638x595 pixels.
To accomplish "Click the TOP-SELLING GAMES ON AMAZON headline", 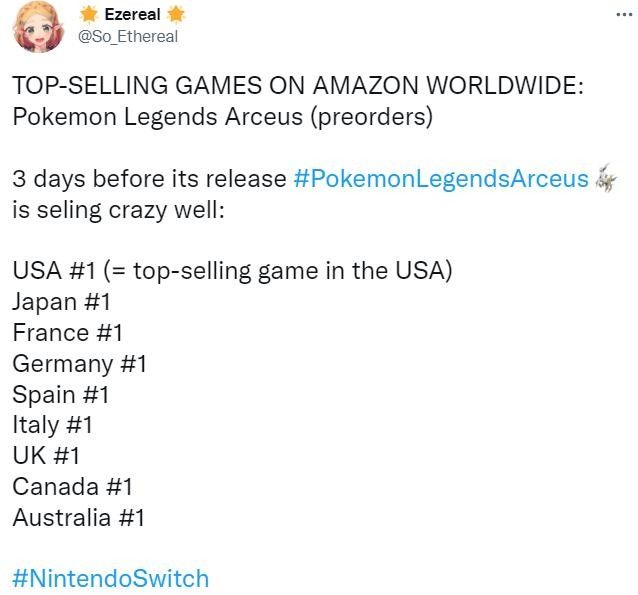I will pos(298,85).
